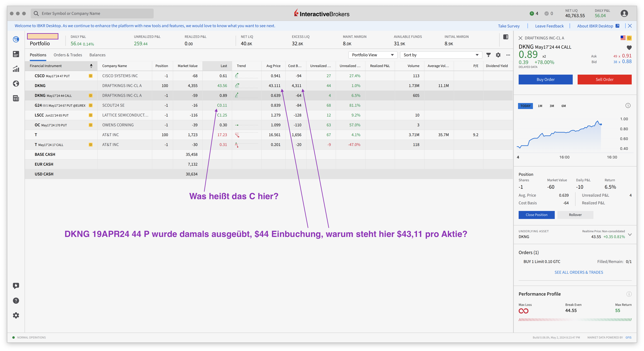Open the Balances tab
Image resolution: width=644 pixels, height=351 pixels.
97,55
